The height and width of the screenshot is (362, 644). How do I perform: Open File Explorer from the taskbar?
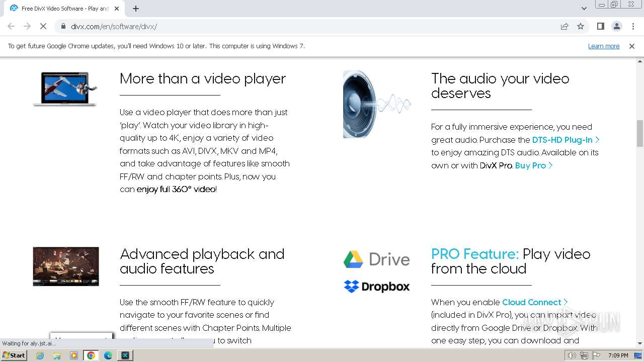(x=57, y=355)
